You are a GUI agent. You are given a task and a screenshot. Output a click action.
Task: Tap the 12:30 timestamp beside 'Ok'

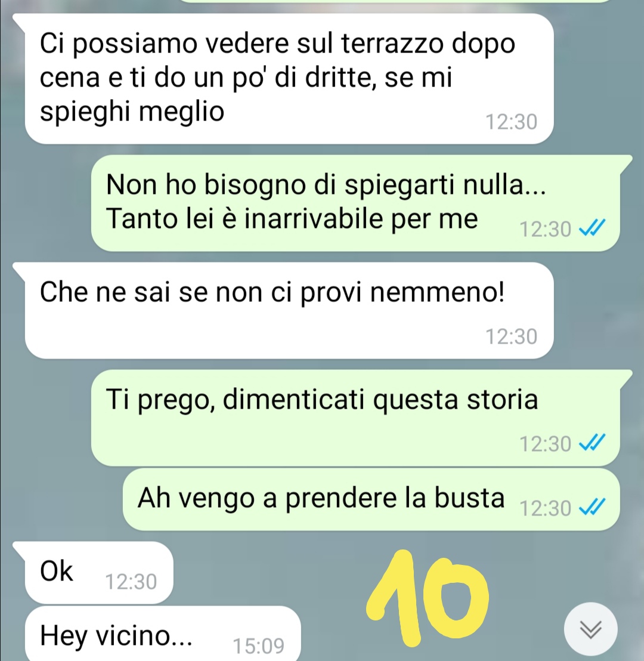pyautogui.click(x=131, y=582)
